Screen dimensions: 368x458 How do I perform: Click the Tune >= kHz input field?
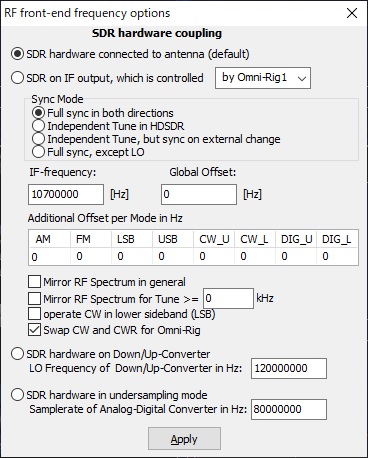pyautogui.click(x=228, y=298)
